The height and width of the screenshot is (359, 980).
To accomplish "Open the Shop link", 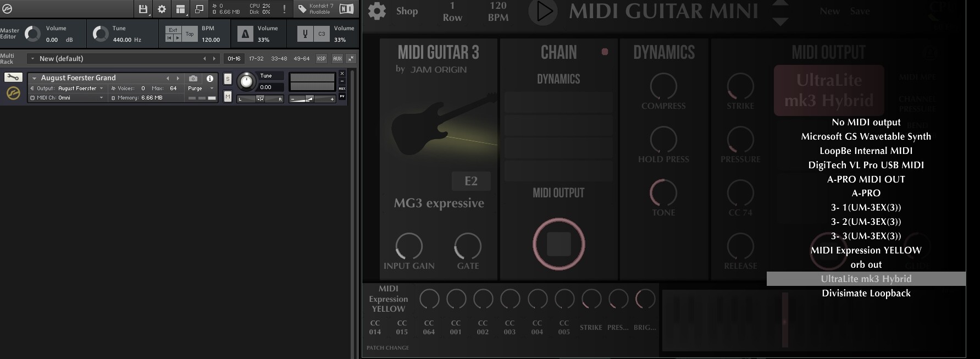I will 407,11.
